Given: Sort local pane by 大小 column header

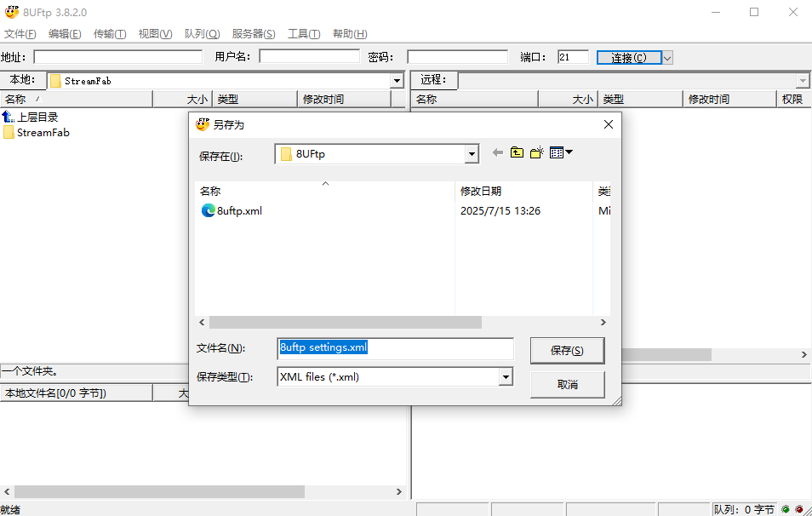Looking at the screenshot, I should coord(183,99).
